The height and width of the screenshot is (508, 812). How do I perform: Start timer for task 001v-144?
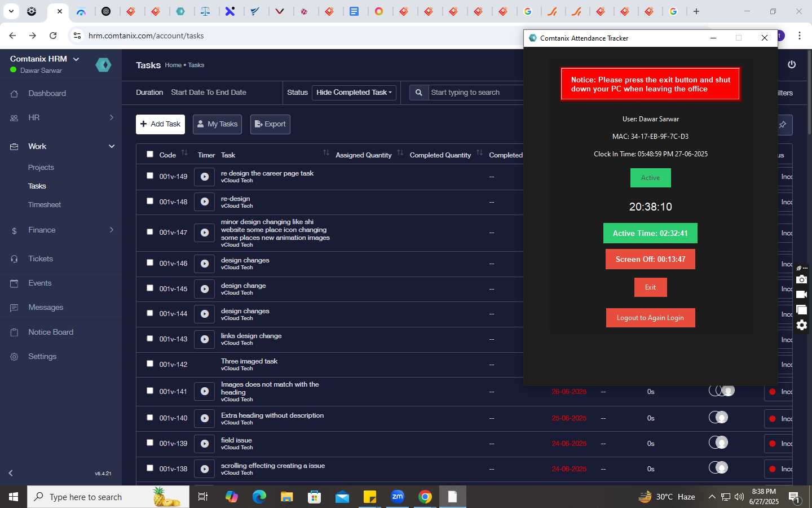204,314
